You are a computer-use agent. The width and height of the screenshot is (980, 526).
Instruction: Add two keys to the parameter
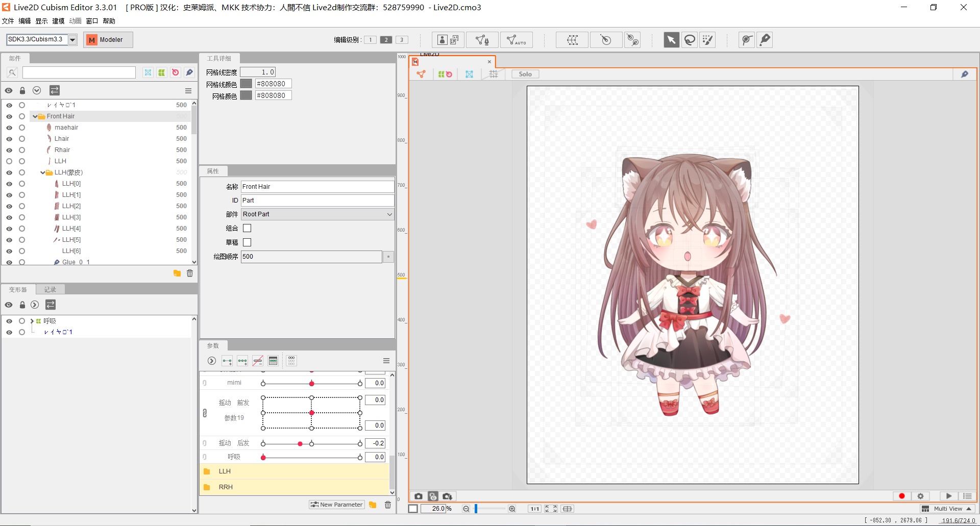[x=227, y=361]
